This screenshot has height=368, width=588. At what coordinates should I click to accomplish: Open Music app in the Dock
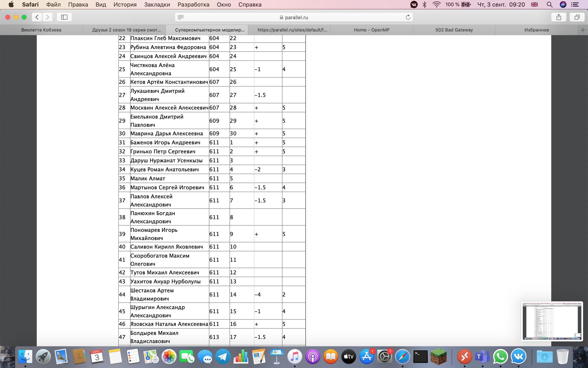click(x=295, y=357)
